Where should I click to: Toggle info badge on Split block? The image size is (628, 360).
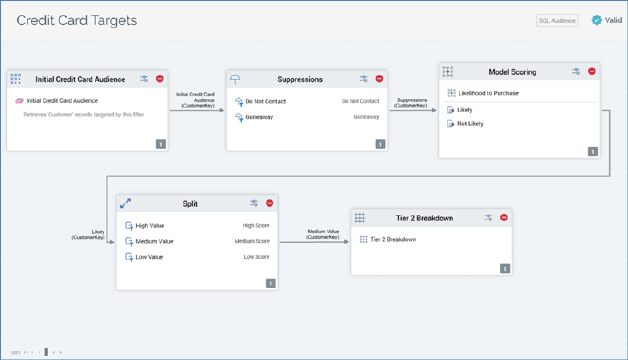pyautogui.click(x=270, y=284)
